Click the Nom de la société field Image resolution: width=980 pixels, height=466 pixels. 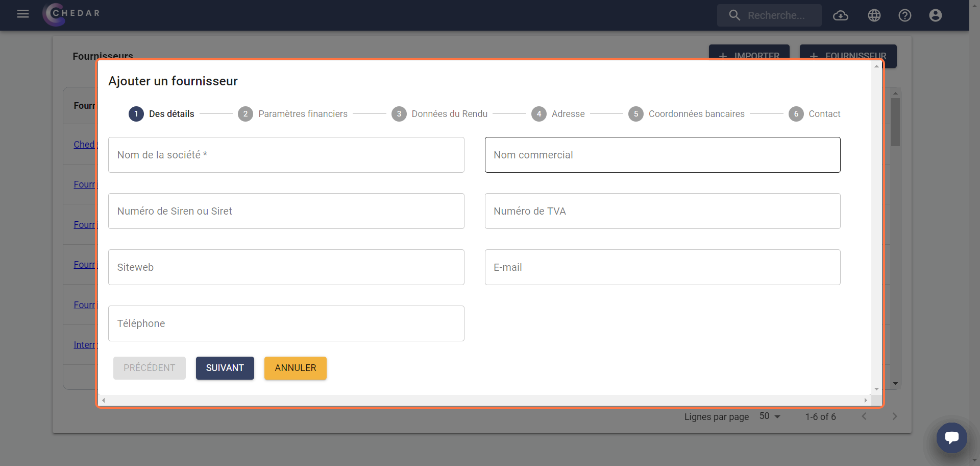[286, 155]
